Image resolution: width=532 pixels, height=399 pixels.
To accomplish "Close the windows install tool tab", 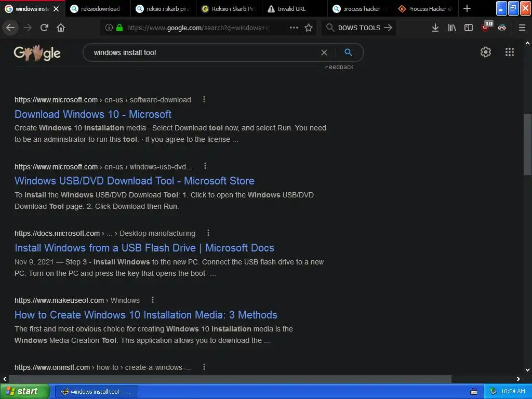I will click(56, 9).
